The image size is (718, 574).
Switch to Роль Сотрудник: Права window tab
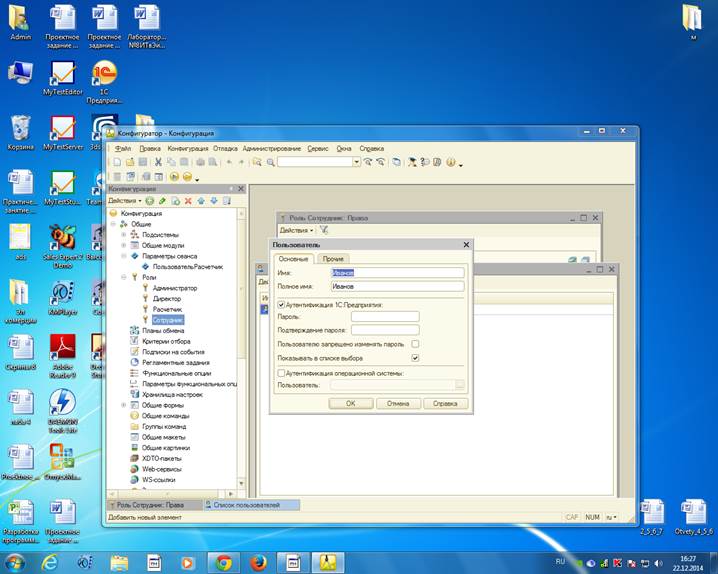[x=154, y=505]
